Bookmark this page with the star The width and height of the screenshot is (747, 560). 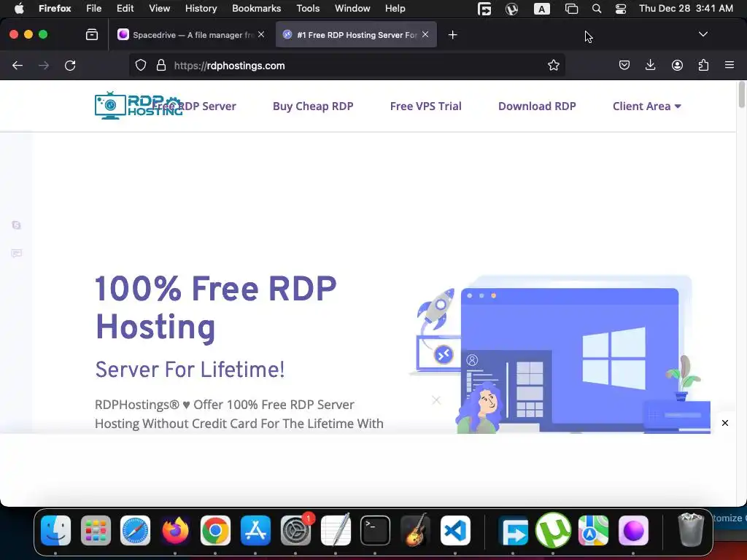pos(553,65)
